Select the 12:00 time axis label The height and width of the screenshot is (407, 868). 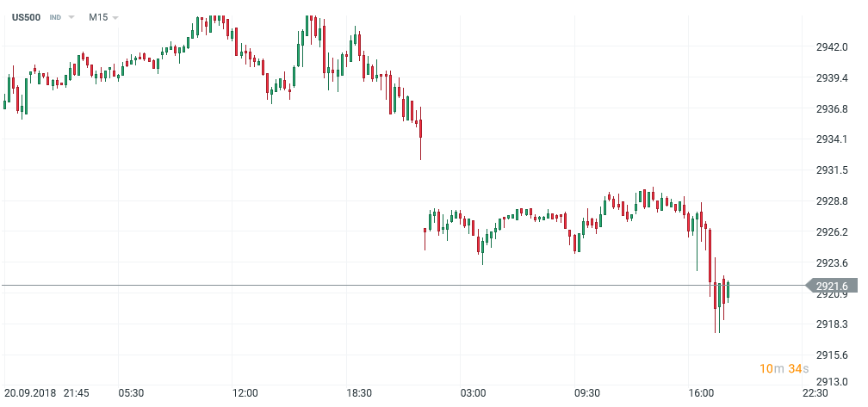click(245, 393)
